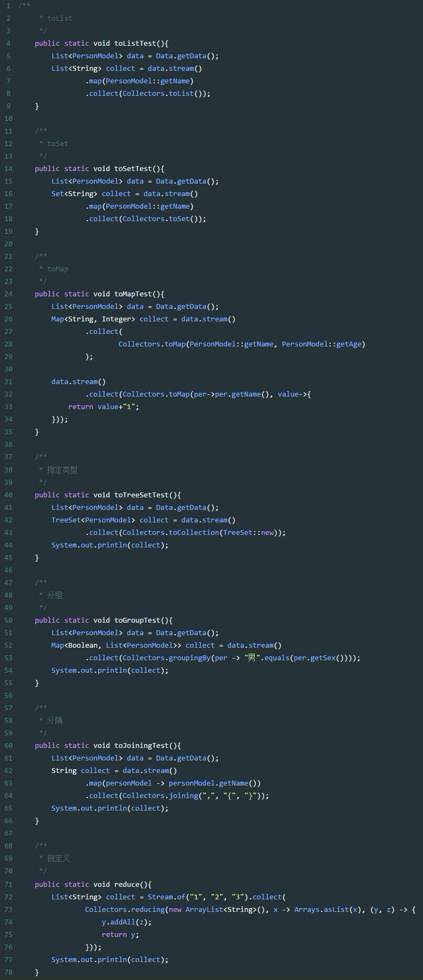Click the toListTest method name
The height and width of the screenshot is (980, 423).
[135, 44]
